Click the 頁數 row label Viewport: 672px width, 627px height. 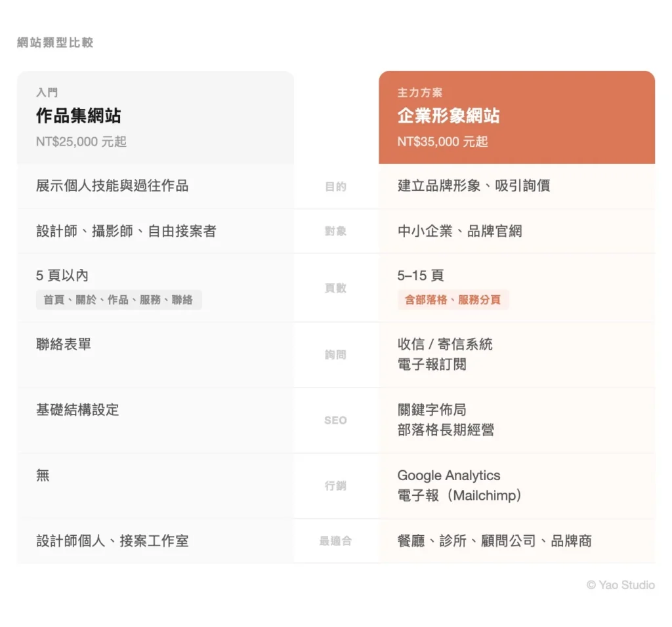[x=337, y=287]
